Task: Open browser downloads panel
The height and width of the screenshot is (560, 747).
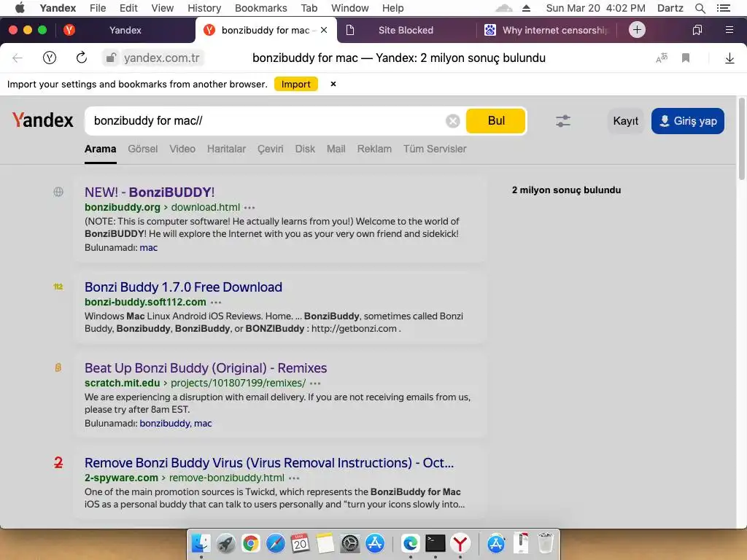Action: pos(729,58)
